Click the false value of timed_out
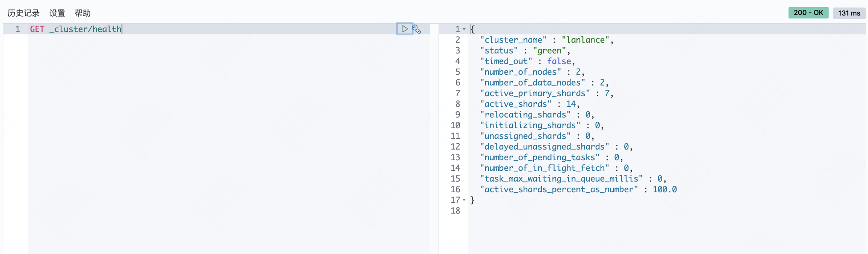868x254 pixels. [559, 61]
